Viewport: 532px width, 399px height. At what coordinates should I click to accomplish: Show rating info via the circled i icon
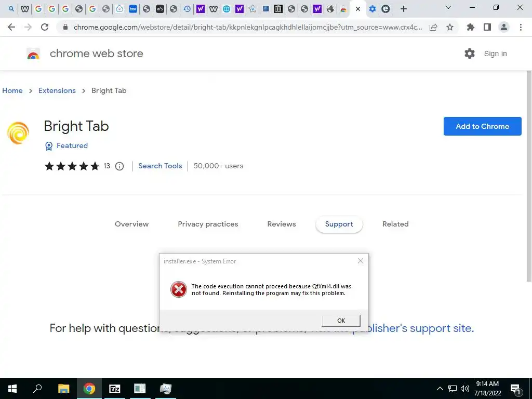point(119,166)
